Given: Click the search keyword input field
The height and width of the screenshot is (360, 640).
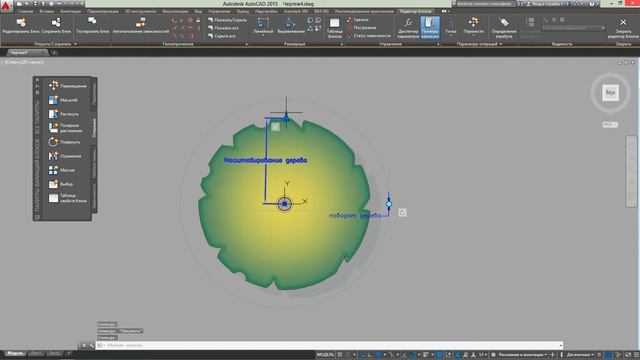Looking at the screenshot, I should (x=484, y=4).
